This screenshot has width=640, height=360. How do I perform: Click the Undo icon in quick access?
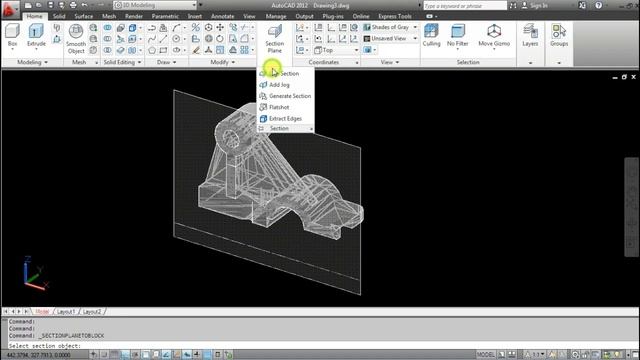[x=84, y=5]
